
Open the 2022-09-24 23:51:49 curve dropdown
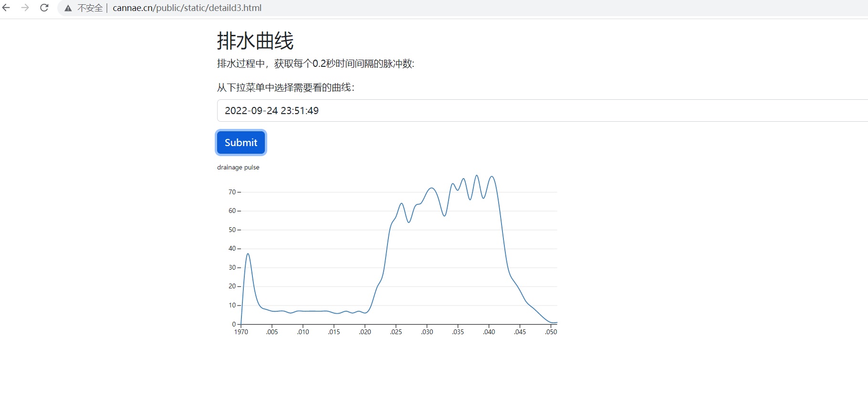[543, 111]
